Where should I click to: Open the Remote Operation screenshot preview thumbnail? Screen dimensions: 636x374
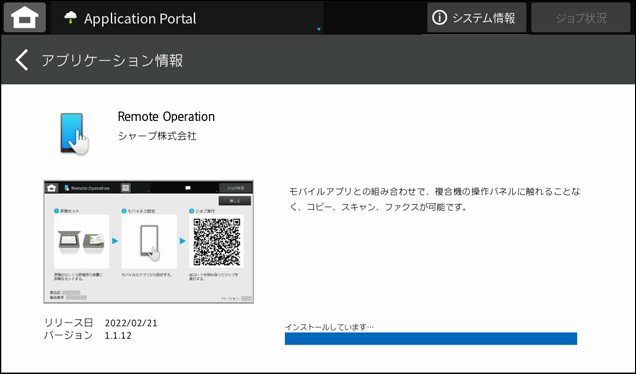pos(148,242)
